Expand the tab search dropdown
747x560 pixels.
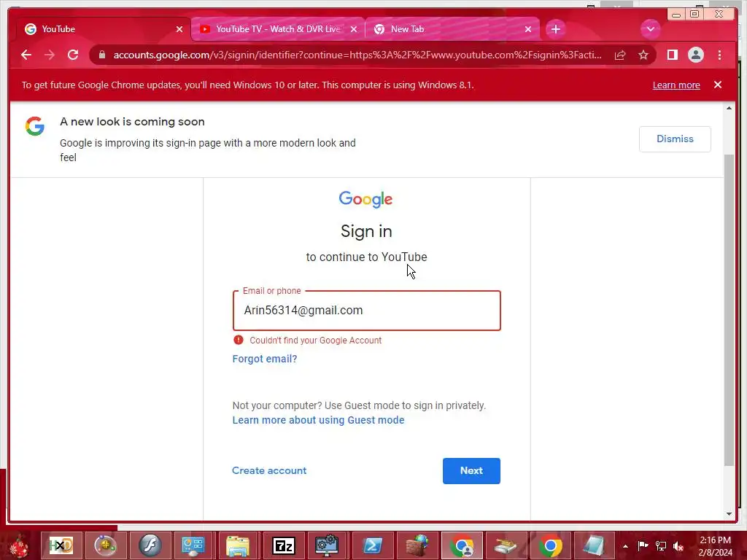click(650, 29)
